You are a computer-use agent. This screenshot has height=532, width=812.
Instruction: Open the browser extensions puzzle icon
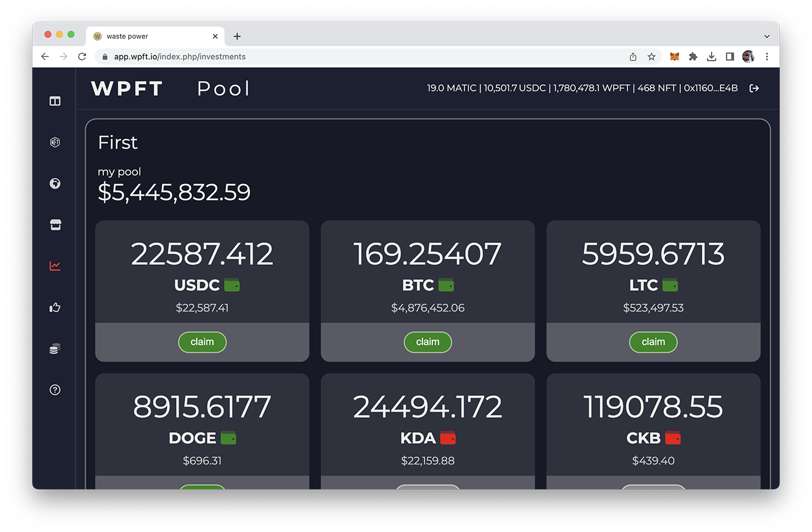coord(693,57)
